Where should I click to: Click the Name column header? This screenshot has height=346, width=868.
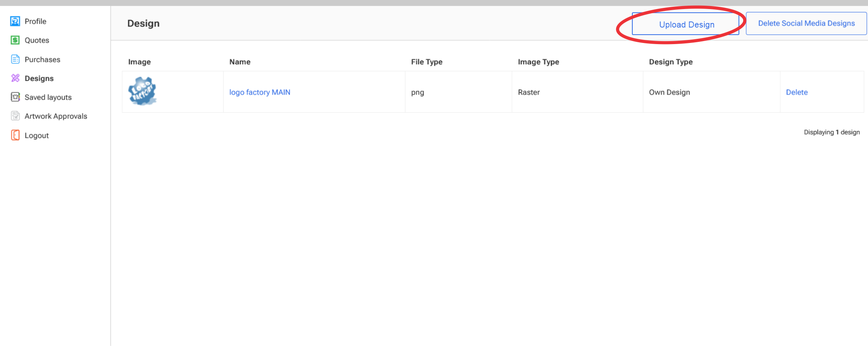(240, 62)
